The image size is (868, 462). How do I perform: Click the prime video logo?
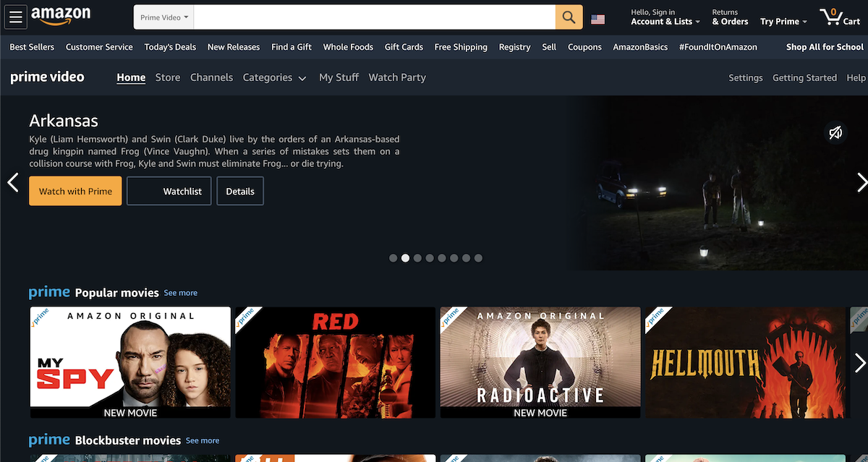[48, 77]
